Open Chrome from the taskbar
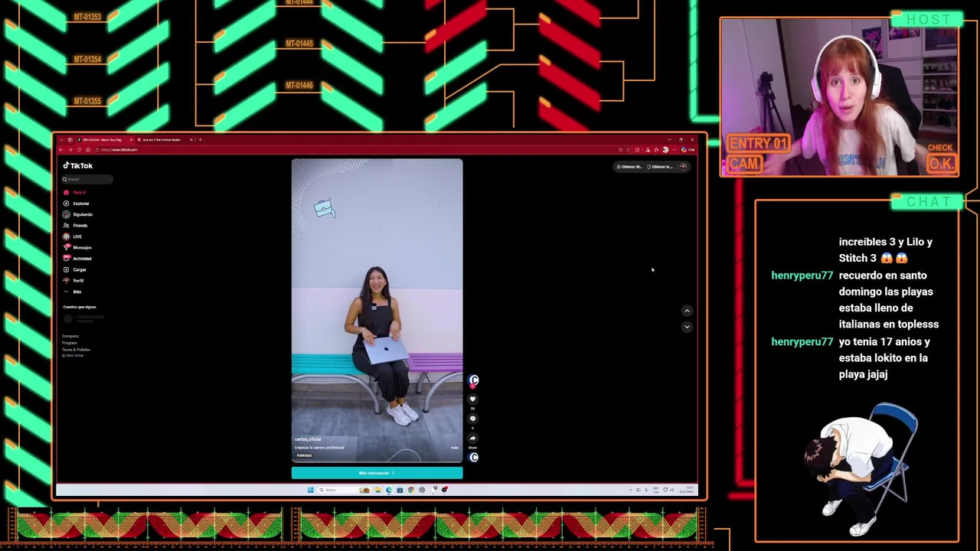This screenshot has height=551, width=980. (411, 490)
